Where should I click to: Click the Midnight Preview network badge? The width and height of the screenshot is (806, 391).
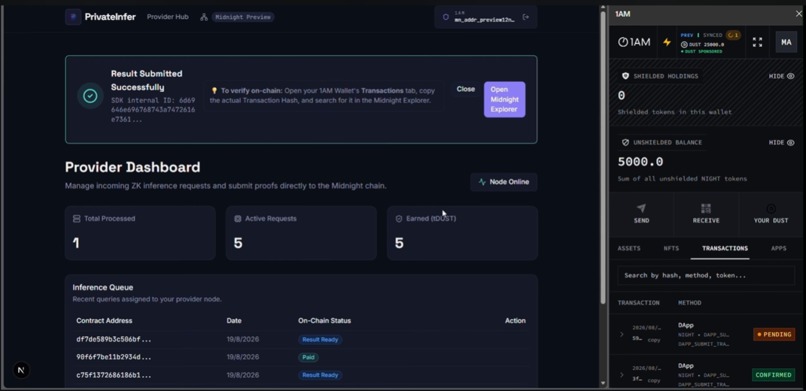click(243, 17)
